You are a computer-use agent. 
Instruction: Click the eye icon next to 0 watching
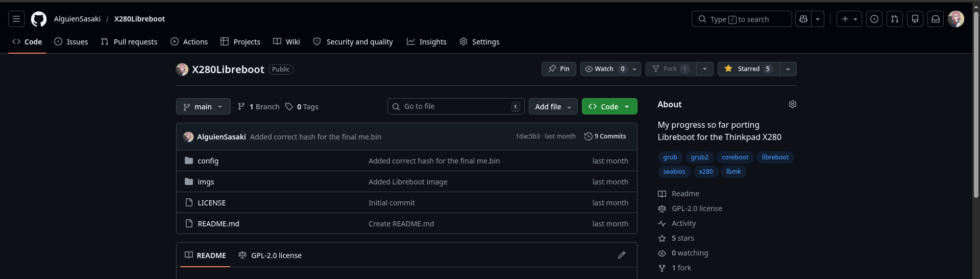(662, 253)
